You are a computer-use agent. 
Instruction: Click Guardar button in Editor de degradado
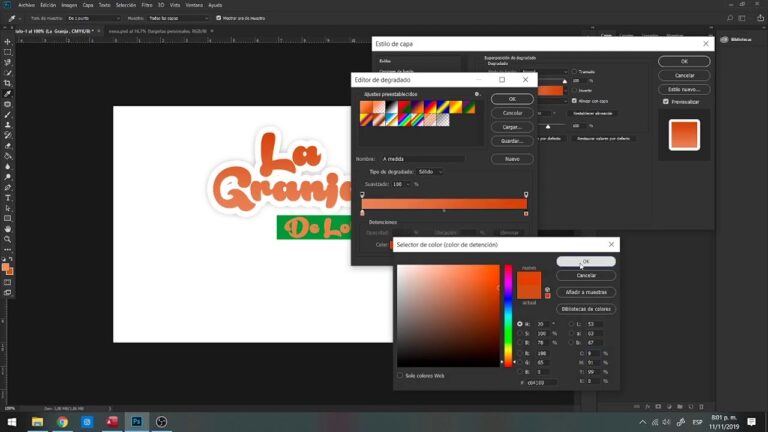[x=512, y=141]
